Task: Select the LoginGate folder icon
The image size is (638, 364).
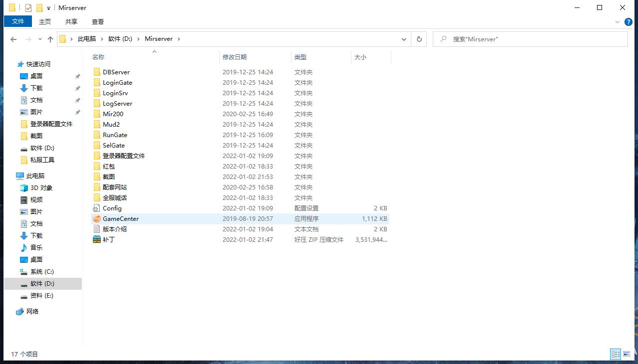Action: click(x=97, y=82)
